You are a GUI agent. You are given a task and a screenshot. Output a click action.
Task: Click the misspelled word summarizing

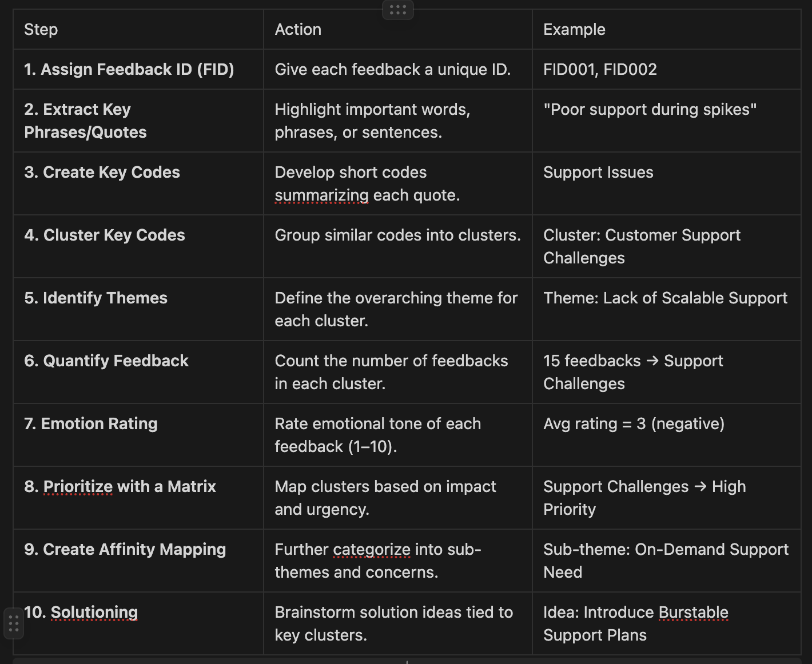[x=322, y=195]
